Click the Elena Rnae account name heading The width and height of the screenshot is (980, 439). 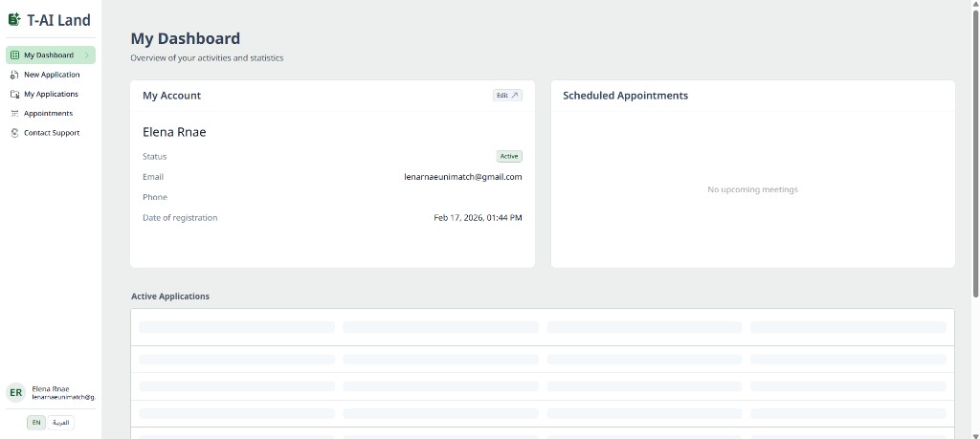coord(174,132)
